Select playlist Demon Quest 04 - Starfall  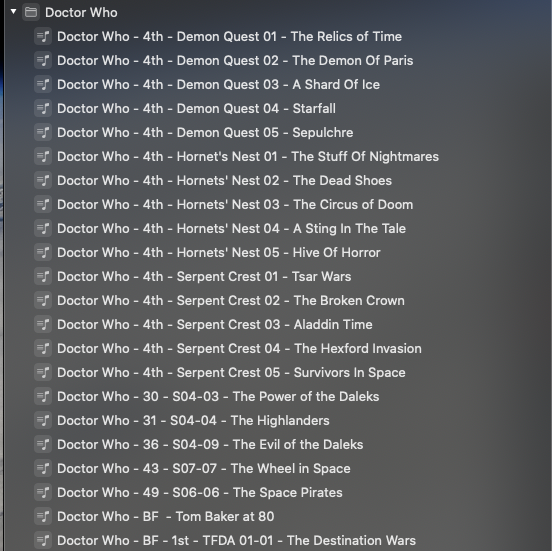(196, 108)
